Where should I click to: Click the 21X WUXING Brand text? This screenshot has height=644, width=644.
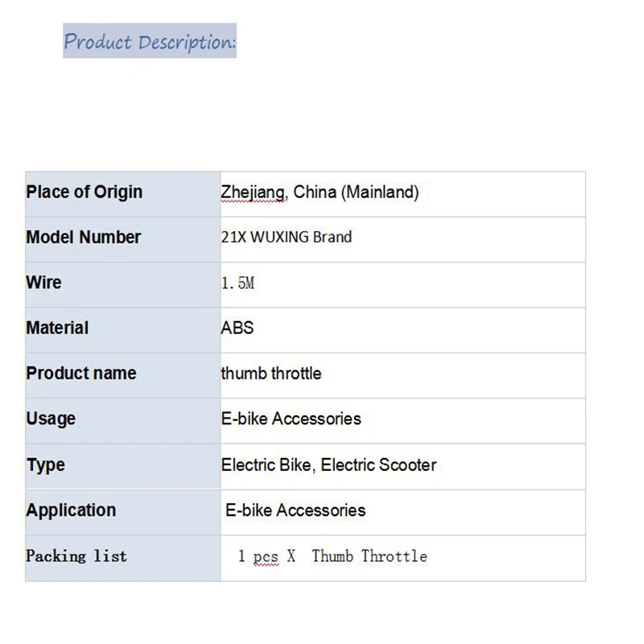[286, 237]
